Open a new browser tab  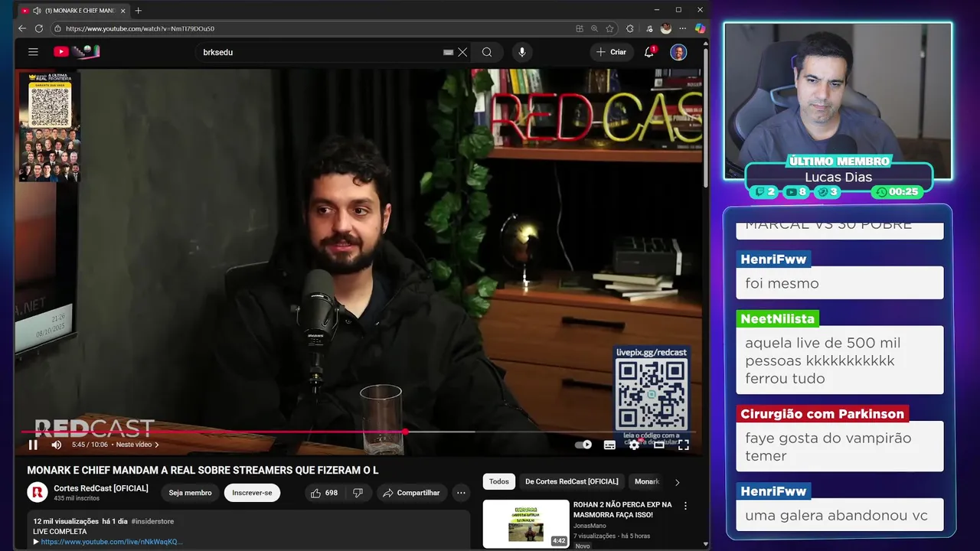click(x=139, y=10)
